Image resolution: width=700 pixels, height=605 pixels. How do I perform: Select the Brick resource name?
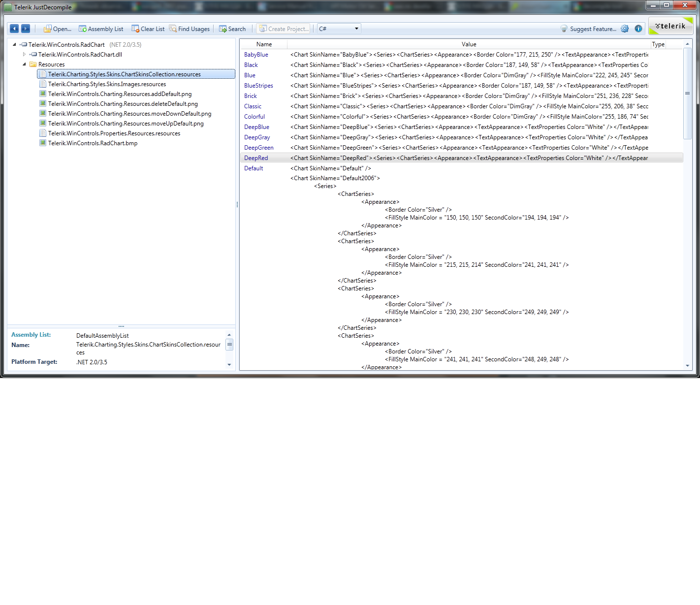pos(250,96)
